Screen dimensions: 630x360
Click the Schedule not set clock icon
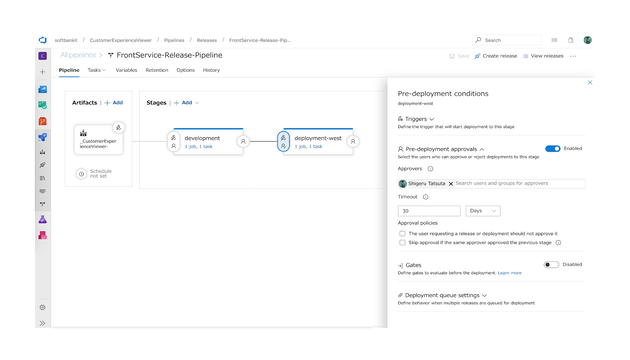click(x=81, y=174)
